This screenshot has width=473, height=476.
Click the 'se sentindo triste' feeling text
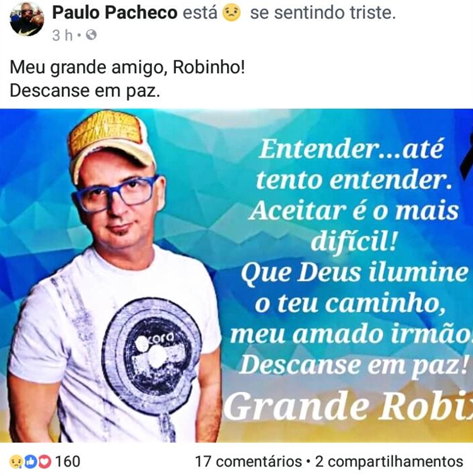pos(323,13)
